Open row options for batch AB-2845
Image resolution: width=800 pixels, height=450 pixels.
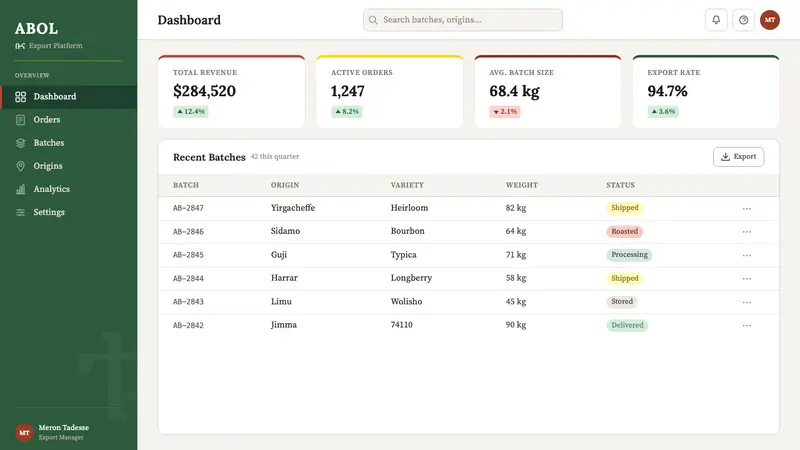(x=746, y=255)
